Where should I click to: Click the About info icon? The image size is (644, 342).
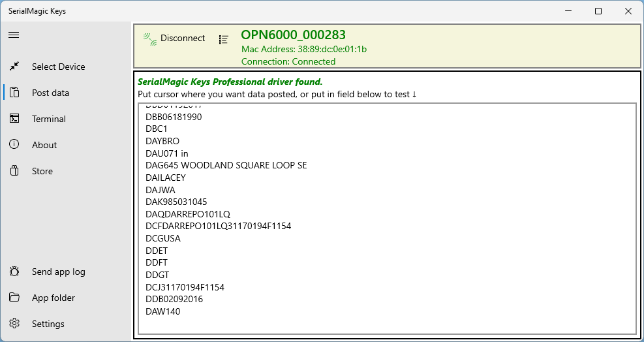(x=14, y=144)
